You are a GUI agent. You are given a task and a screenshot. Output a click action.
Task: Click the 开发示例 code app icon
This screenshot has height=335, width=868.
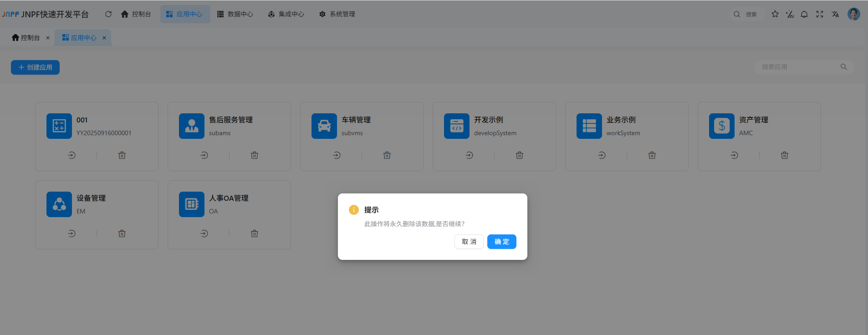click(457, 126)
